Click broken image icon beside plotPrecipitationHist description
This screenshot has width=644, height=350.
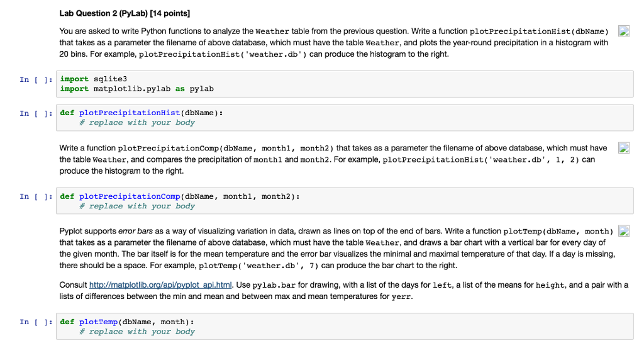[x=623, y=31]
